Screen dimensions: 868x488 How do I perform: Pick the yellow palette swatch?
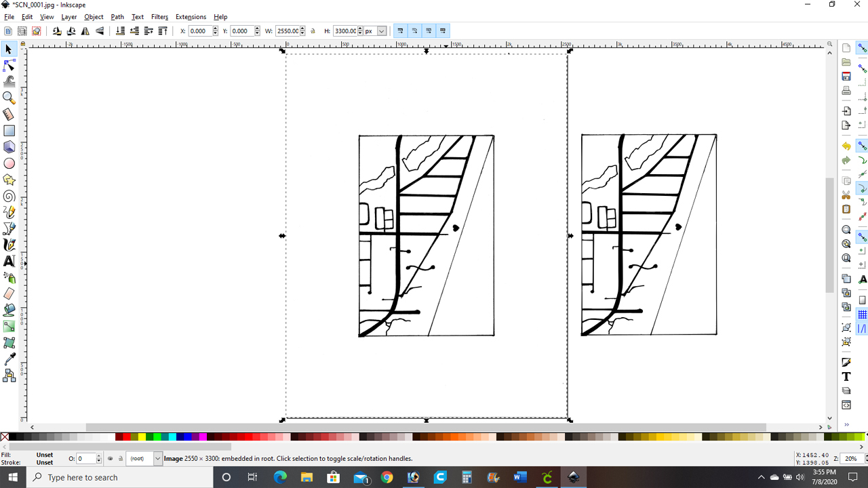tap(142, 437)
